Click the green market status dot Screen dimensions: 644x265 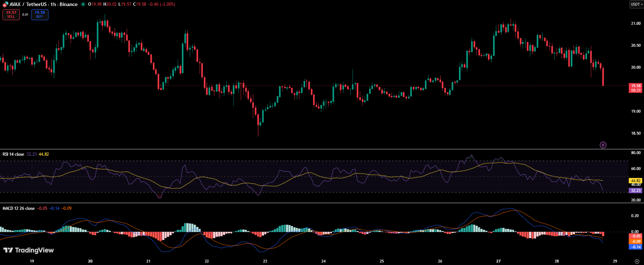[83, 4]
